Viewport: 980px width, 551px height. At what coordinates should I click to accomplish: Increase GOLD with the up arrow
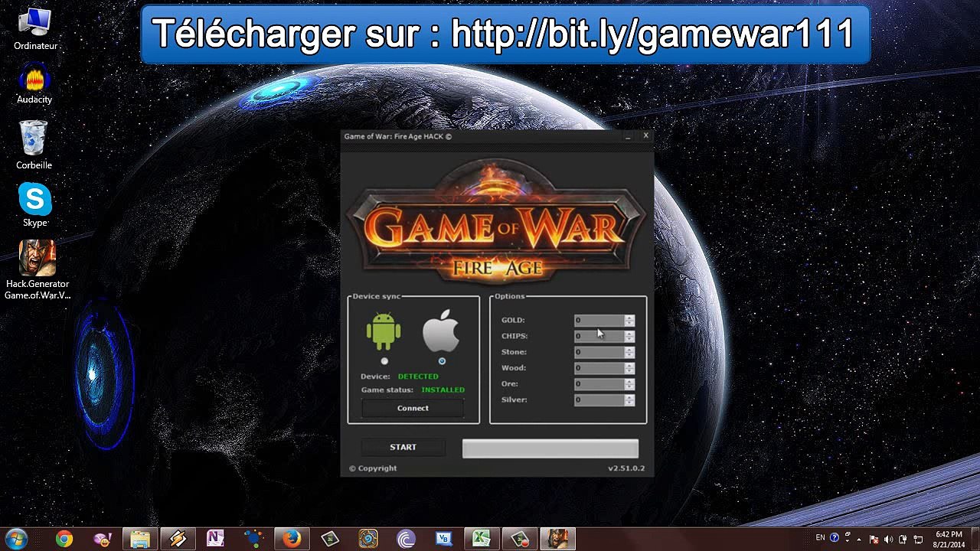click(629, 318)
